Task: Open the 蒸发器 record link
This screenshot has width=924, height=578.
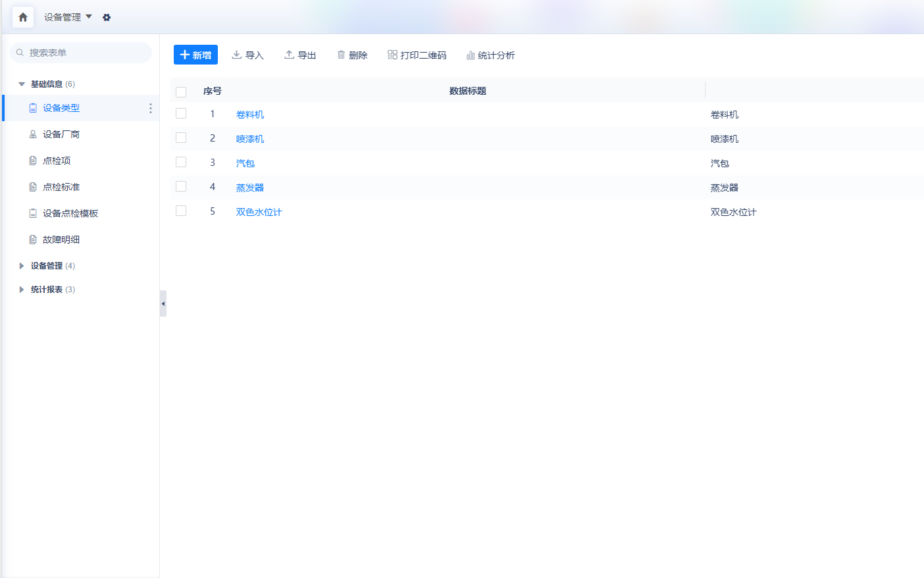Action: [x=250, y=188]
